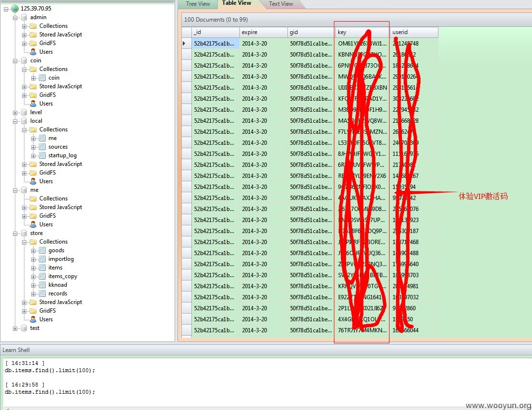Collapse Collections under the store database
Screen dimensions: 532x410
(24, 242)
